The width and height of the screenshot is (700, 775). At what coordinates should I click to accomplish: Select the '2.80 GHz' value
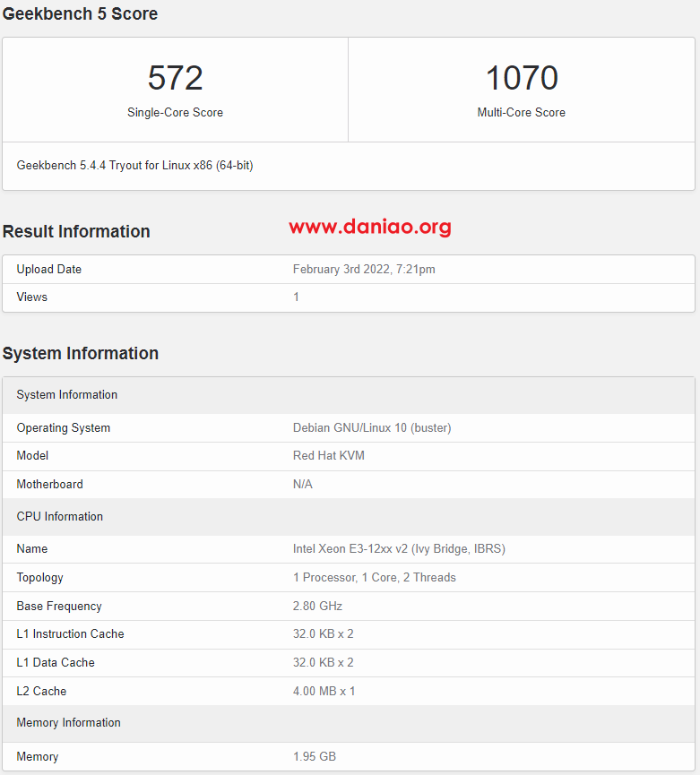click(x=317, y=607)
